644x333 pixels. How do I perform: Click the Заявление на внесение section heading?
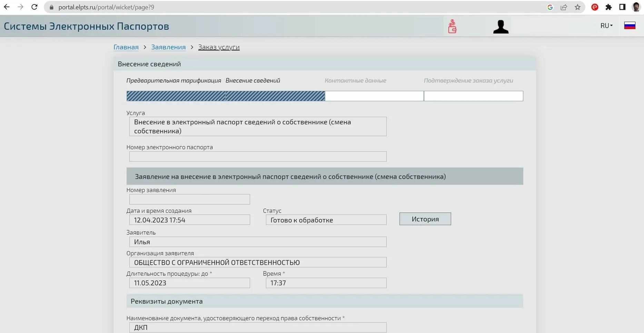click(x=325, y=177)
